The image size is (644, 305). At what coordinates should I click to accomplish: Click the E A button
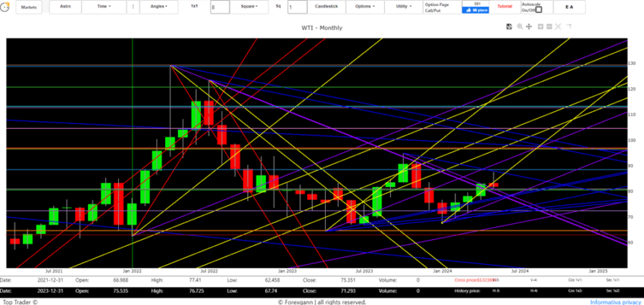point(569,7)
